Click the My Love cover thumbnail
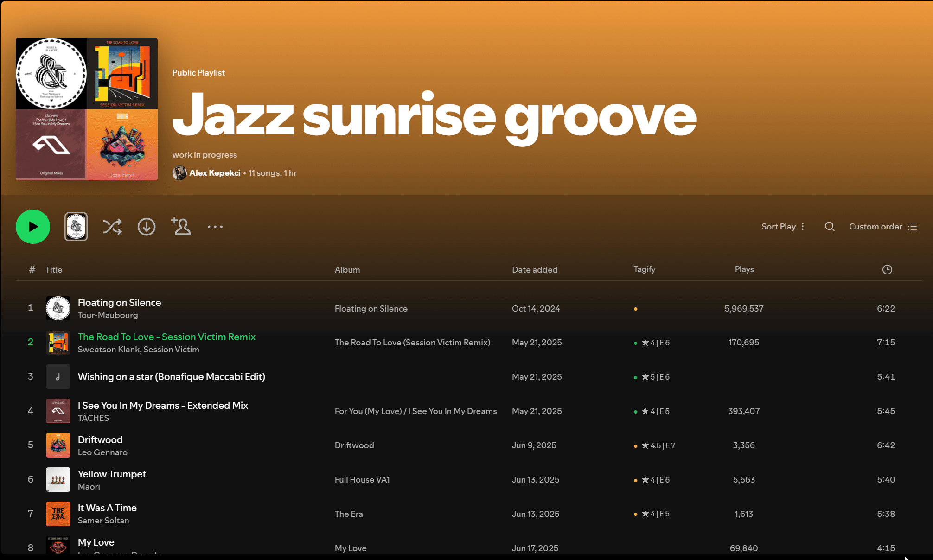 point(58,545)
